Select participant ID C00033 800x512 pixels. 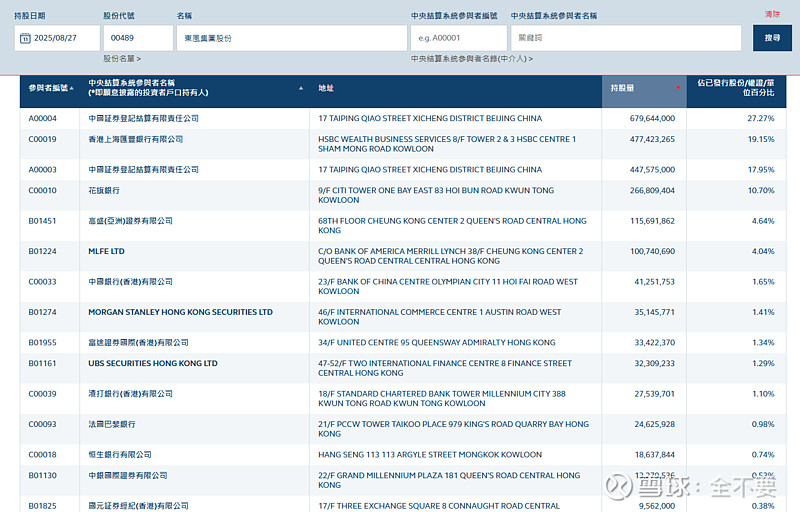pyautogui.click(x=42, y=281)
